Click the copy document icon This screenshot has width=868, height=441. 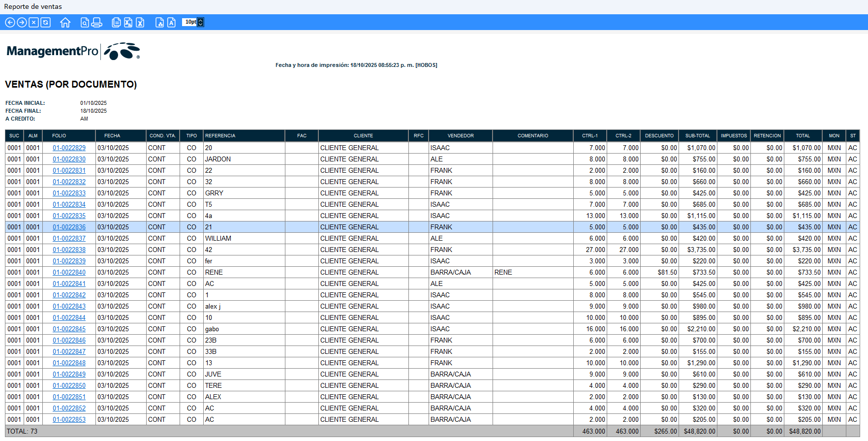(116, 22)
